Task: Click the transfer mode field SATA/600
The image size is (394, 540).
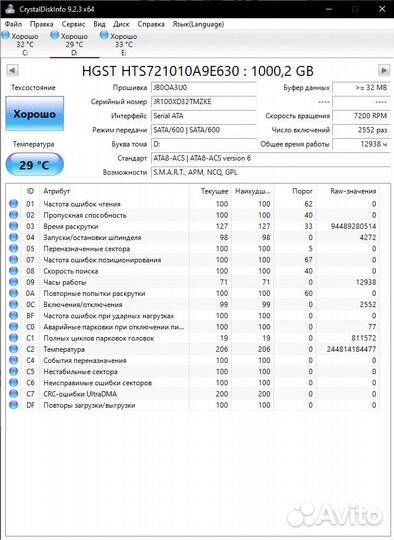Action: click(204, 130)
